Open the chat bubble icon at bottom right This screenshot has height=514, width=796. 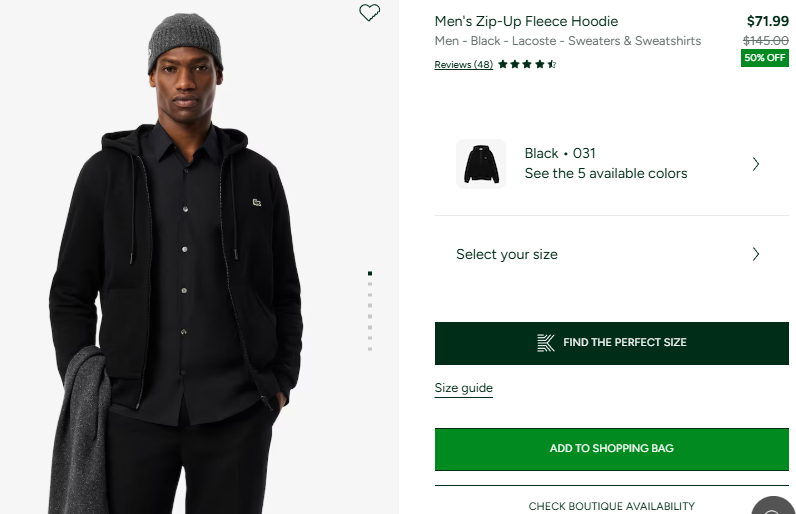(774, 507)
